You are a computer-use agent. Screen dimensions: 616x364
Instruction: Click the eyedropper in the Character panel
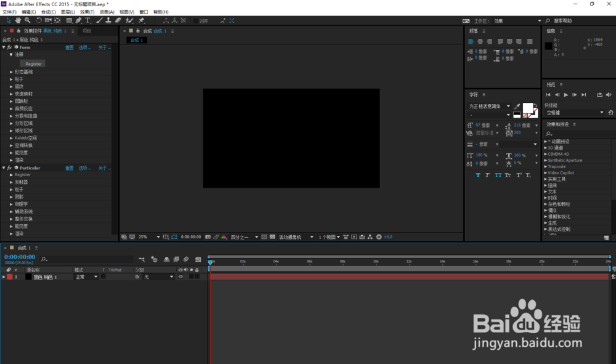click(517, 106)
